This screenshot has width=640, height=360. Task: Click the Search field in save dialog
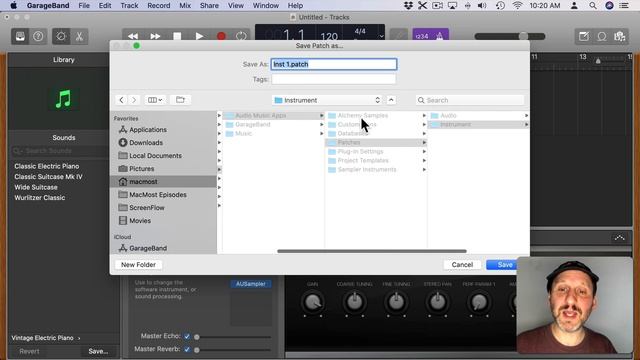click(x=470, y=100)
